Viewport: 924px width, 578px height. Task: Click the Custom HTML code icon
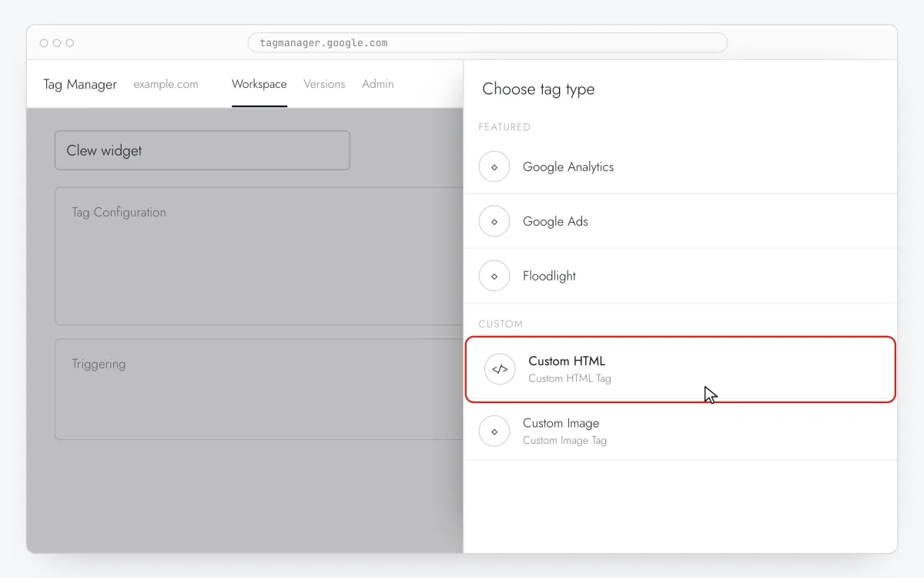point(500,369)
